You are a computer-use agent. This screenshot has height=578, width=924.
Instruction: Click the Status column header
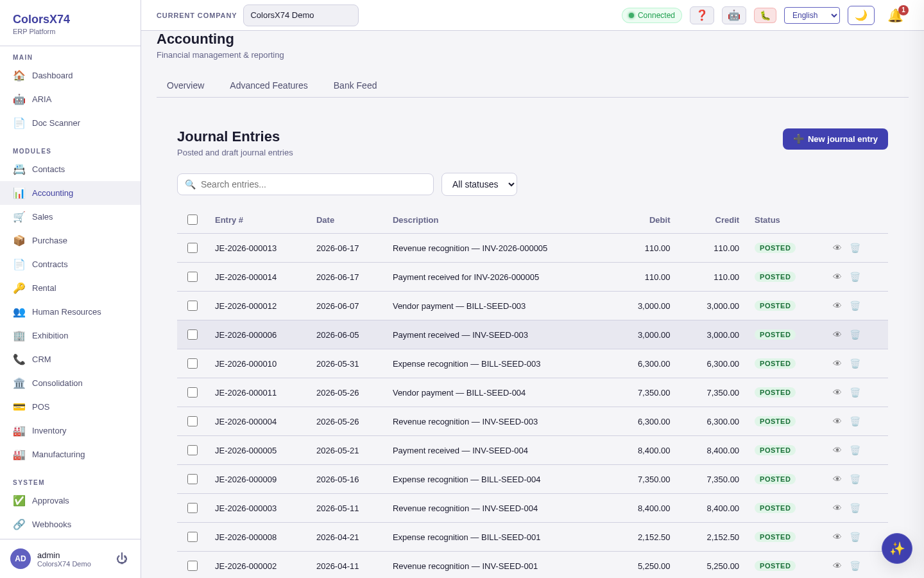pyautogui.click(x=767, y=220)
